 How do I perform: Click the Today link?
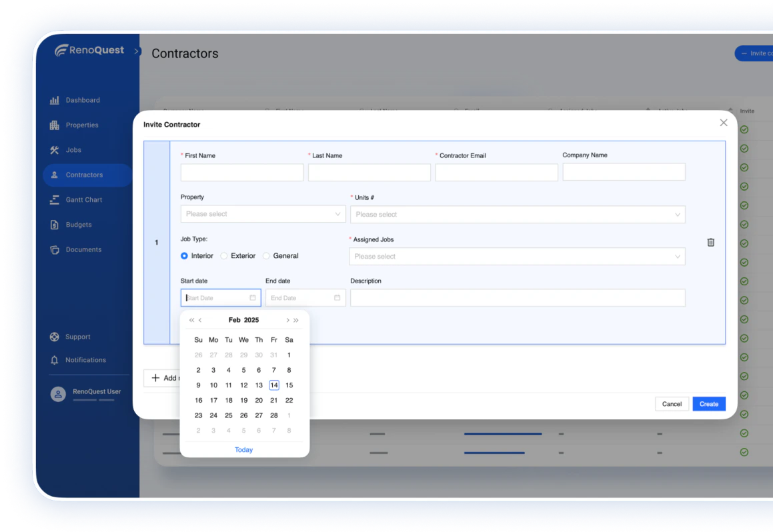(x=243, y=450)
